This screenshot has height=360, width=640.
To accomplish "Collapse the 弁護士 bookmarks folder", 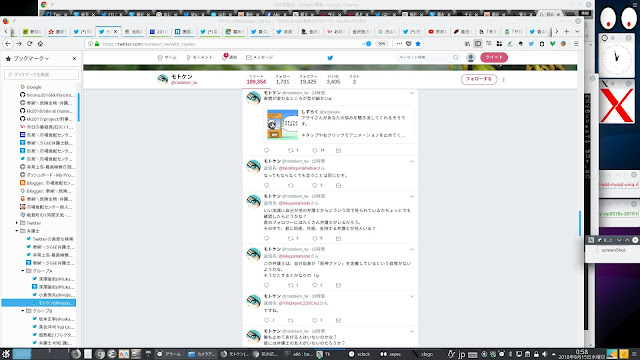I will click(17, 231).
